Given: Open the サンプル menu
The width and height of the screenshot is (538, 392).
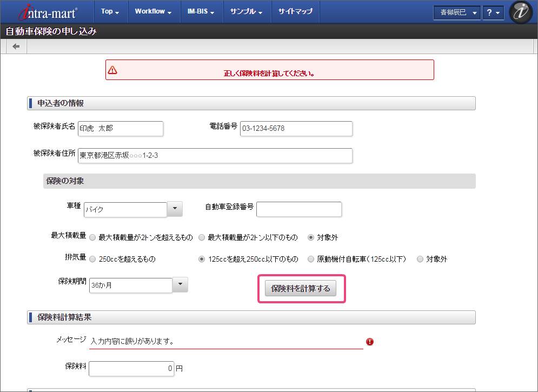Looking at the screenshot, I should pos(246,11).
